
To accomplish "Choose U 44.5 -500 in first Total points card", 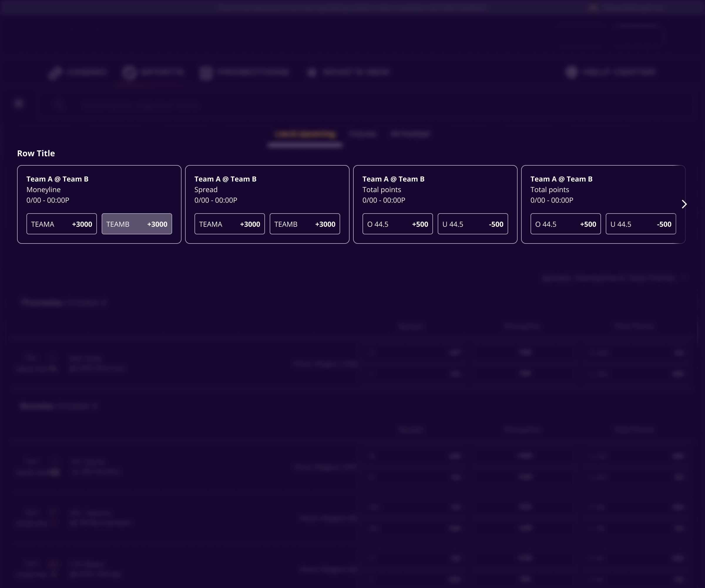I will point(473,224).
